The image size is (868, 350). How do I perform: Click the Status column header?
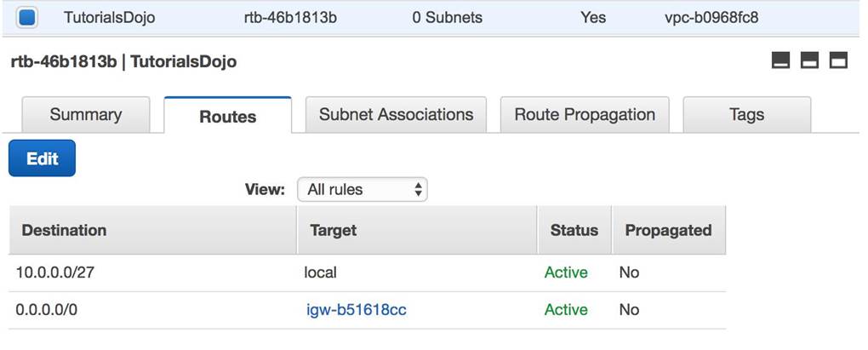[574, 230]
